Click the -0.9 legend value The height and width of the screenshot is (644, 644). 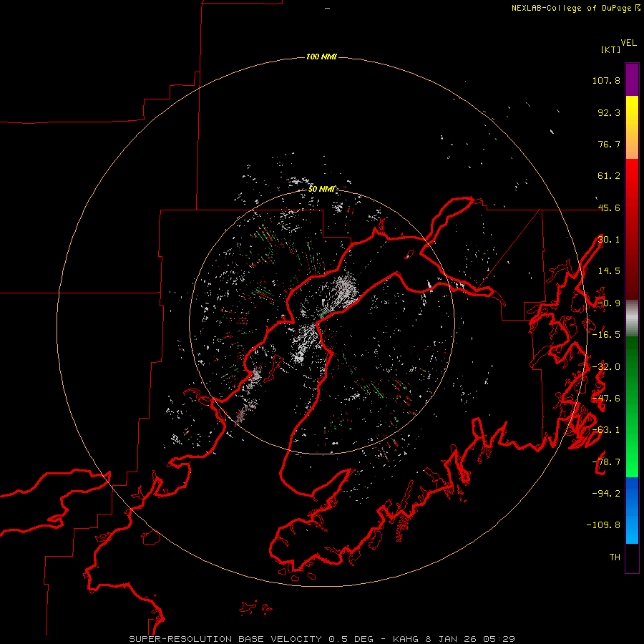pyautogui.click(x=609, y=303)
